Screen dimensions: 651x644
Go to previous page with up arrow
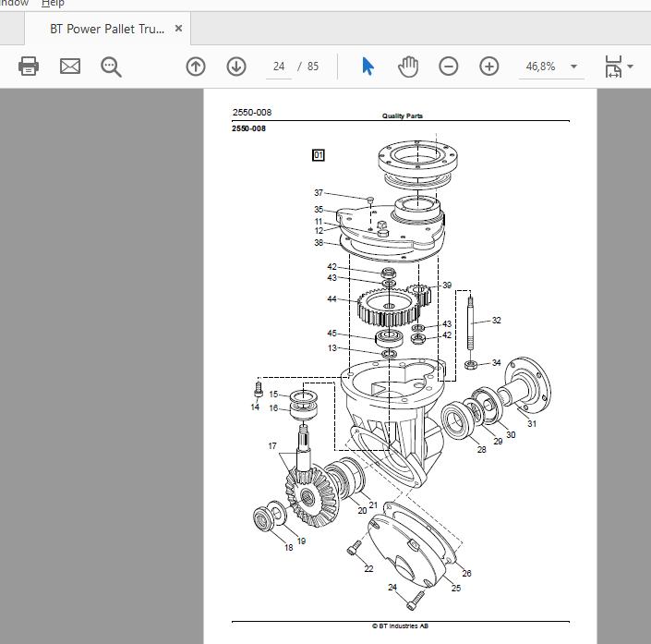point(196,67)
